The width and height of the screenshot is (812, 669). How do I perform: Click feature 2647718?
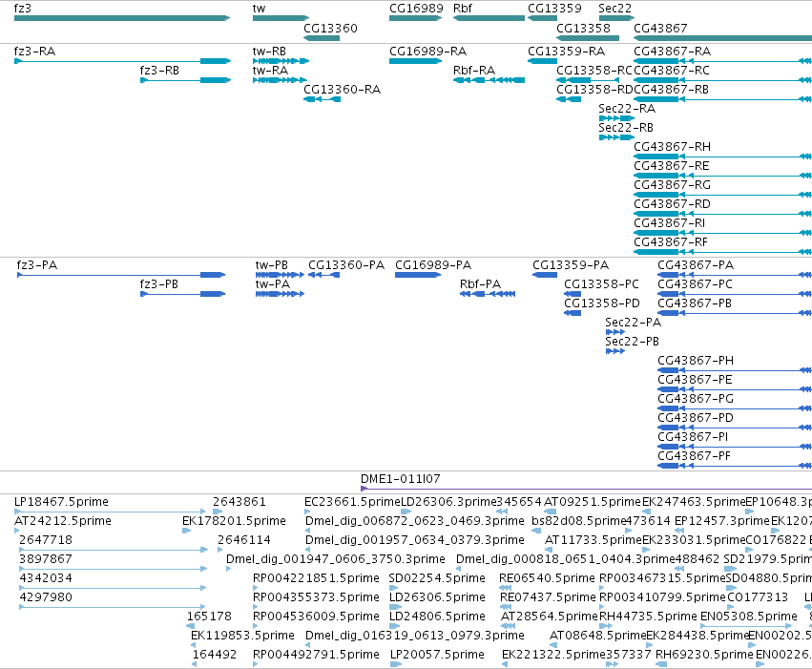(x=114, y=550)
